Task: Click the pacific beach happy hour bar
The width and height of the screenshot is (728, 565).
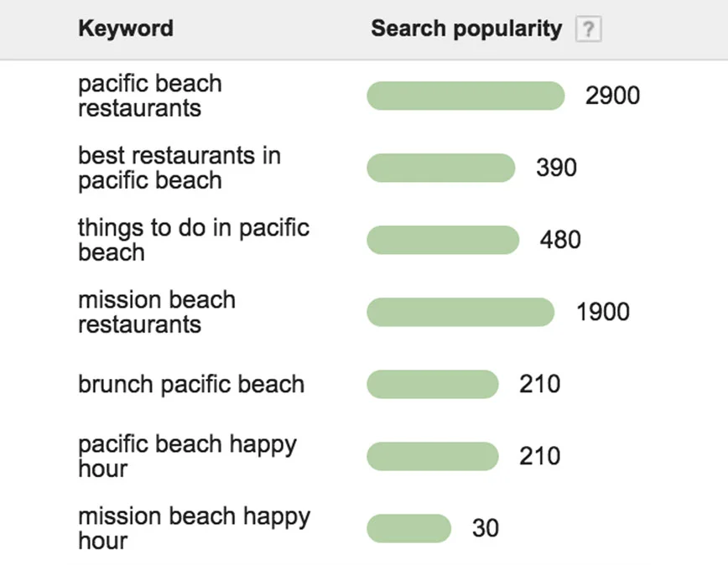Action: click(x=433, y=456)
